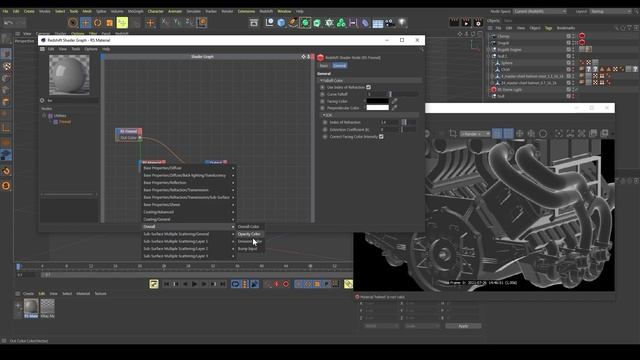Image resolution: width=640 pixels, height=360 pixels.
Task: Select the Fresnel item in Nodes list
Action: [65, 122]
